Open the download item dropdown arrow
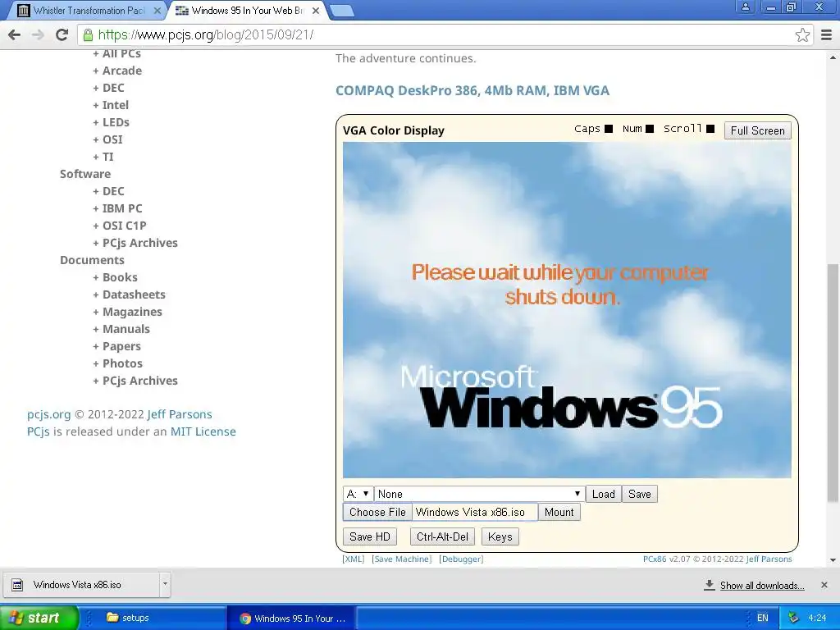This screenshot has height=630, width=840. tap(165, 584)
